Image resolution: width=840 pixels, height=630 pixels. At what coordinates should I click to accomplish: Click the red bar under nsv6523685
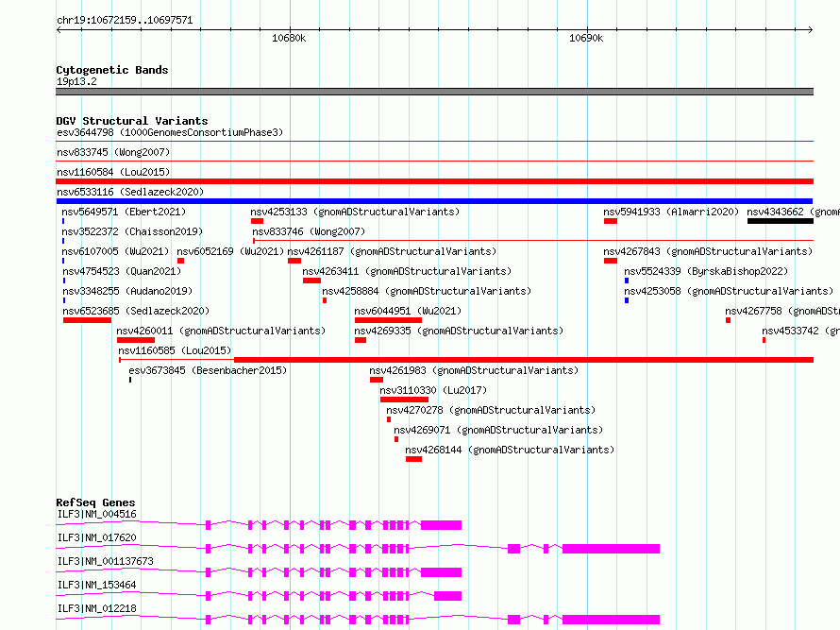point(88,320)
